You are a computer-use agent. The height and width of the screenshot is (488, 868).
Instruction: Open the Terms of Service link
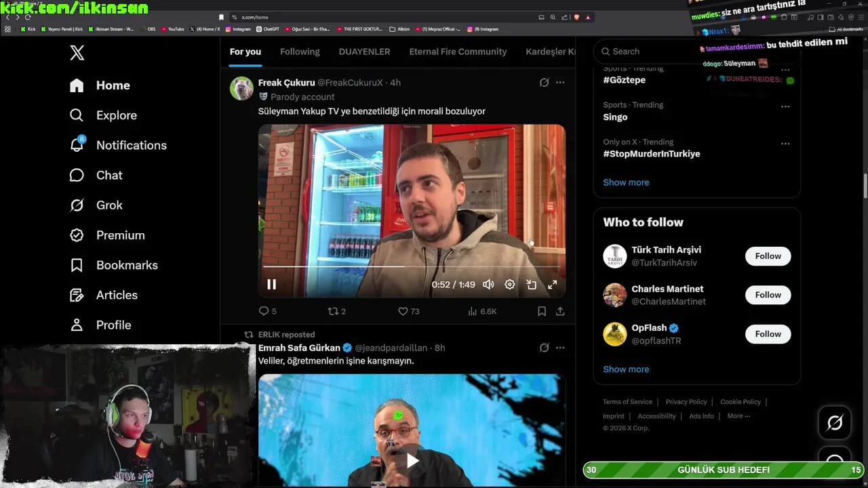627,402
